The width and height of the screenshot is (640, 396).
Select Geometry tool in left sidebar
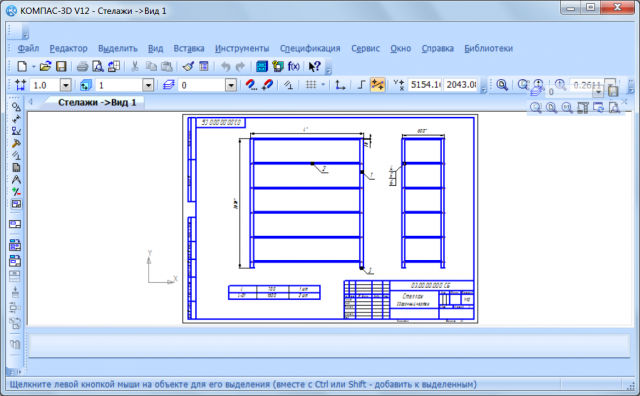(x=16, y=107)
